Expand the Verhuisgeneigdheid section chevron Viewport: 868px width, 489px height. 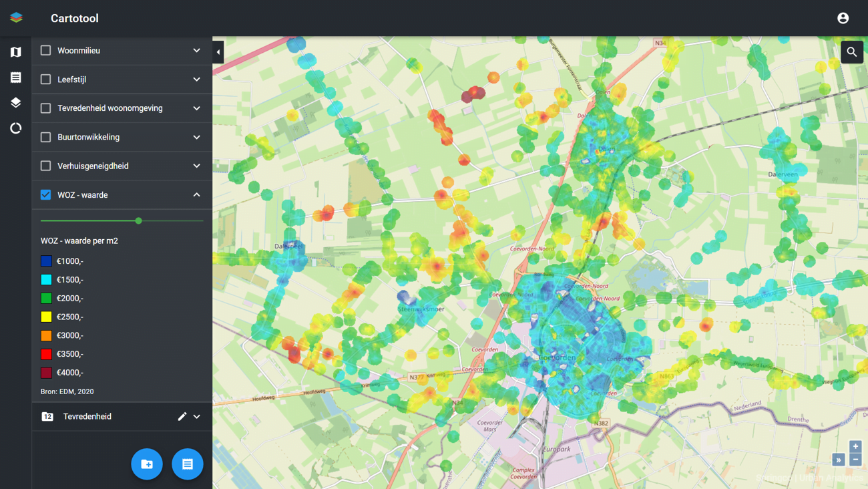tap(196, 166)
